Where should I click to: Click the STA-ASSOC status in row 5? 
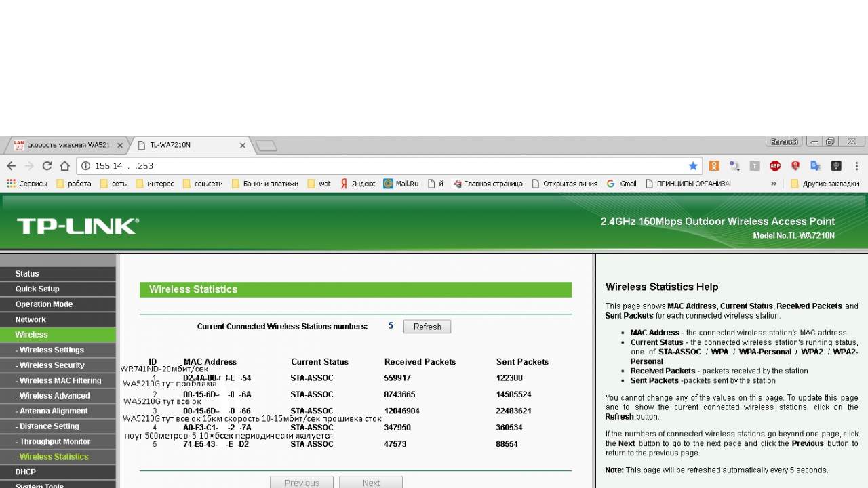[312, 444]
